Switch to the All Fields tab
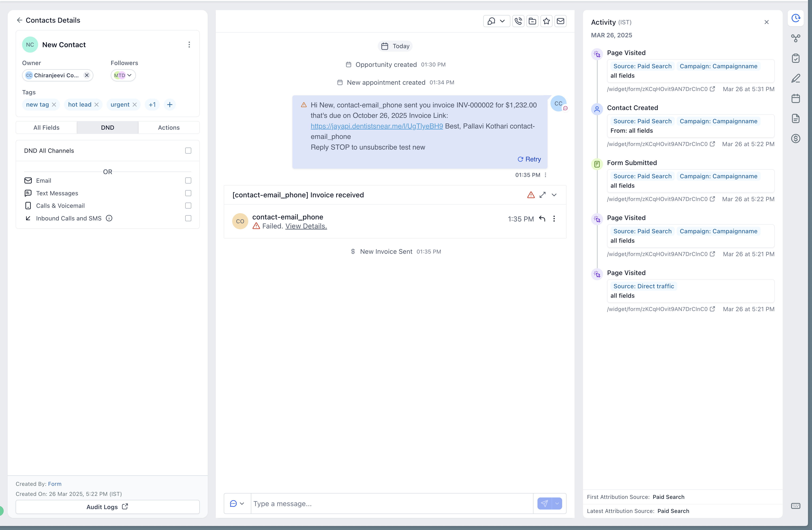 [x=46, y=127]
